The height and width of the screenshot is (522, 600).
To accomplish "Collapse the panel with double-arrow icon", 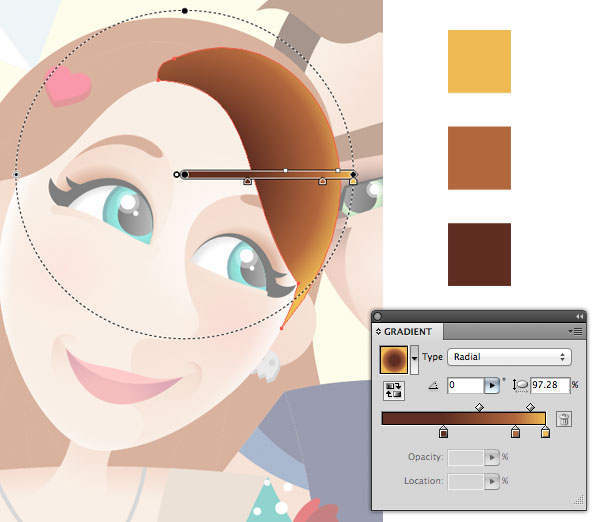I will (579, 316).
